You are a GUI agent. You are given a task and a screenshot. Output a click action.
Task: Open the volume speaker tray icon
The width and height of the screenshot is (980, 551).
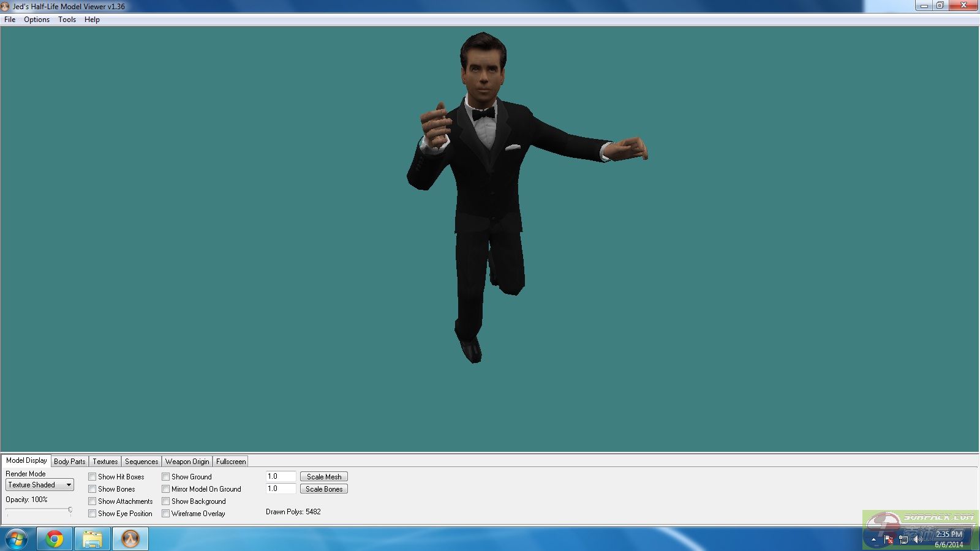click(918, 539)
